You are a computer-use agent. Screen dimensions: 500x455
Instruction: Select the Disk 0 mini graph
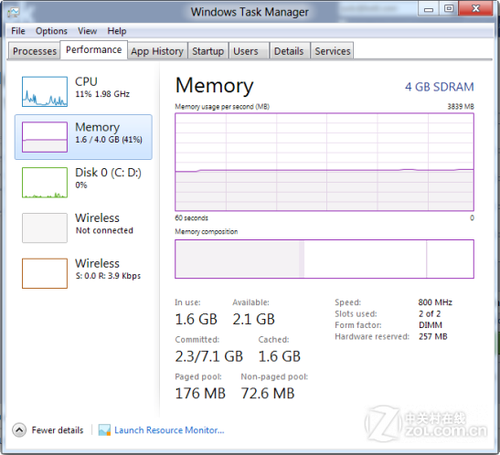coord(45,182)
